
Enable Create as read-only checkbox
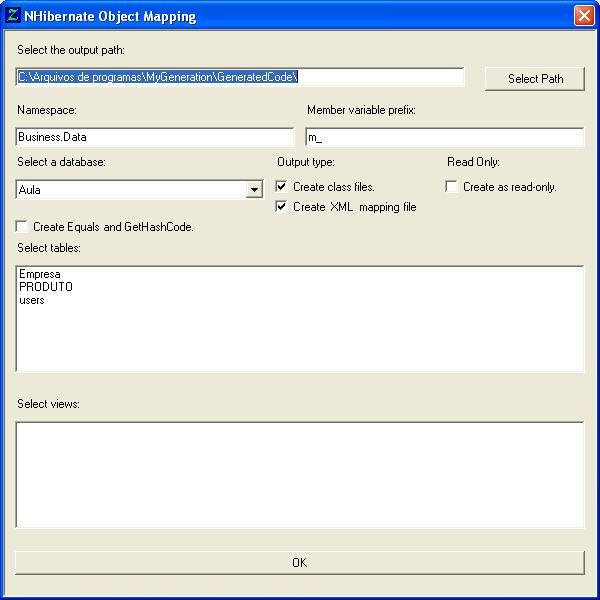click(452, 186)
